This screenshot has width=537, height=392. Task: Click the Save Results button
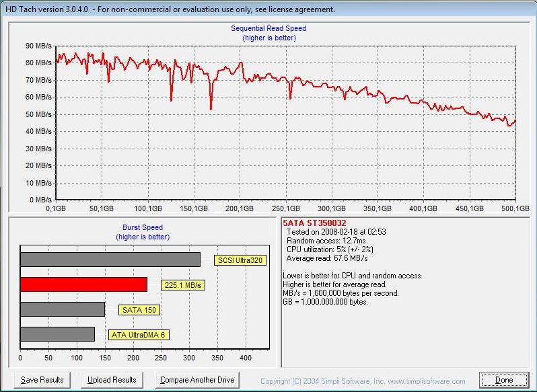(x=42, y=380)
